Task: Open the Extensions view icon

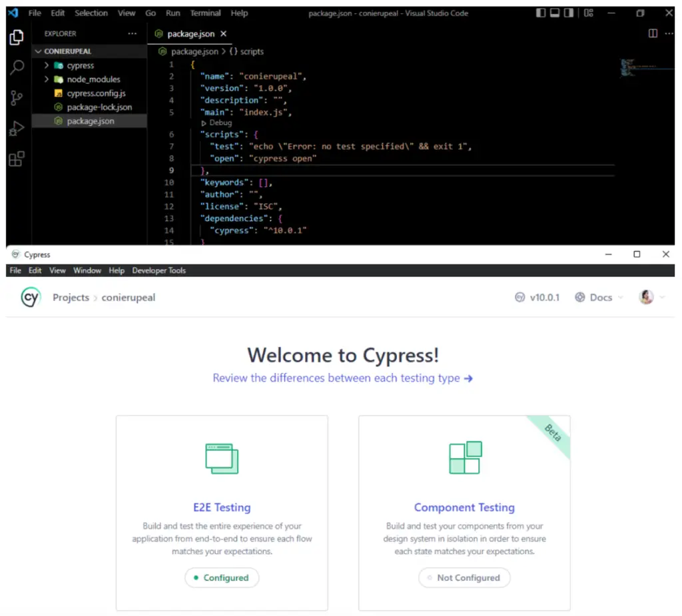Action: coord(17,159)
